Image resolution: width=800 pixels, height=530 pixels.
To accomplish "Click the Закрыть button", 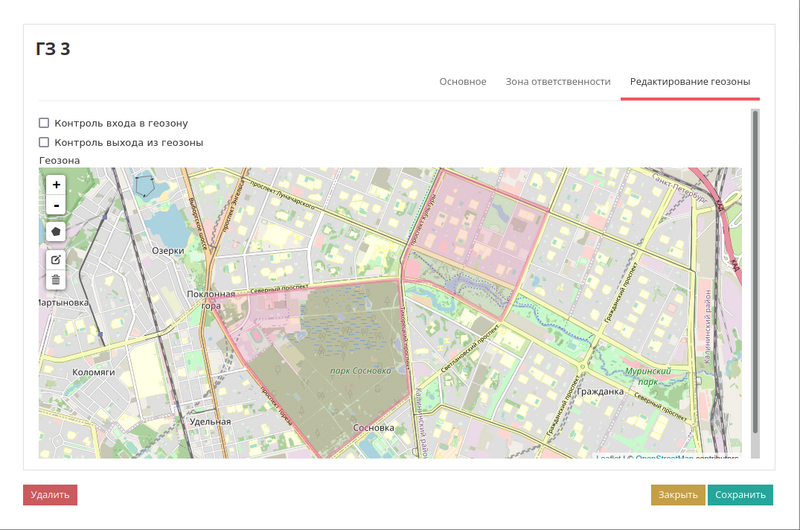I will [x=678, y=494].
